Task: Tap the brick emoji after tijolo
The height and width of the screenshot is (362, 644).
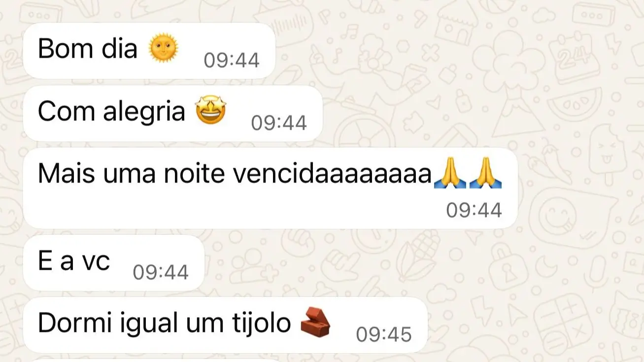Action: [315, 322]
